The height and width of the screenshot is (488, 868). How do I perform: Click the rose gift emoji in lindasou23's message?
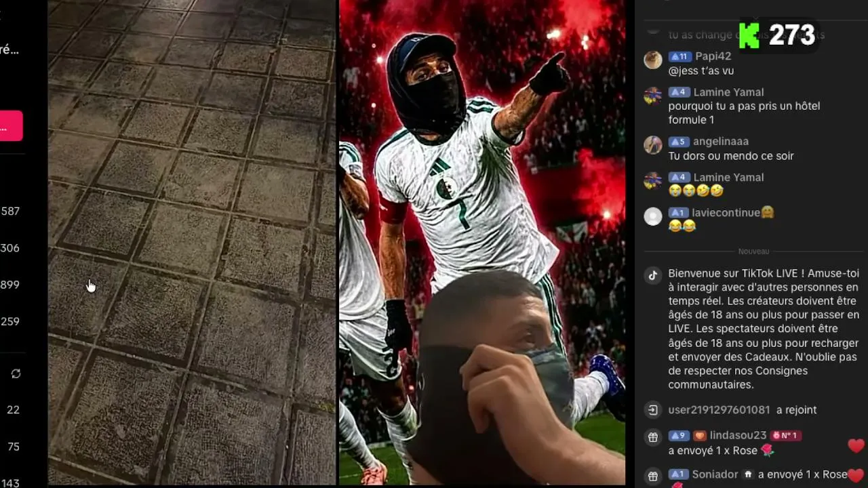767,451
